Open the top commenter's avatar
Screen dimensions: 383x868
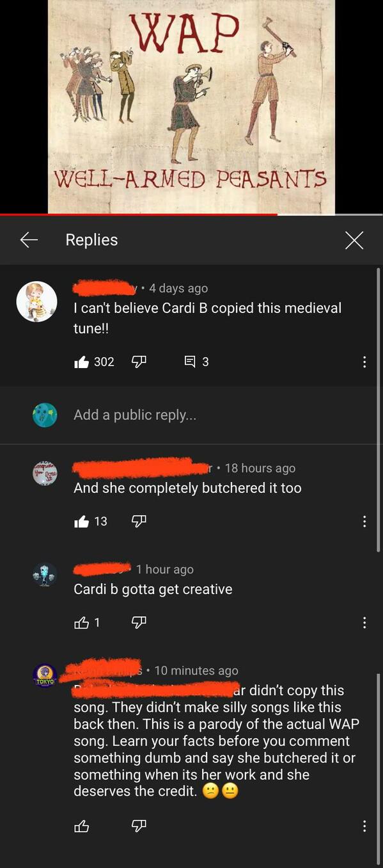[x=36, y=301]
